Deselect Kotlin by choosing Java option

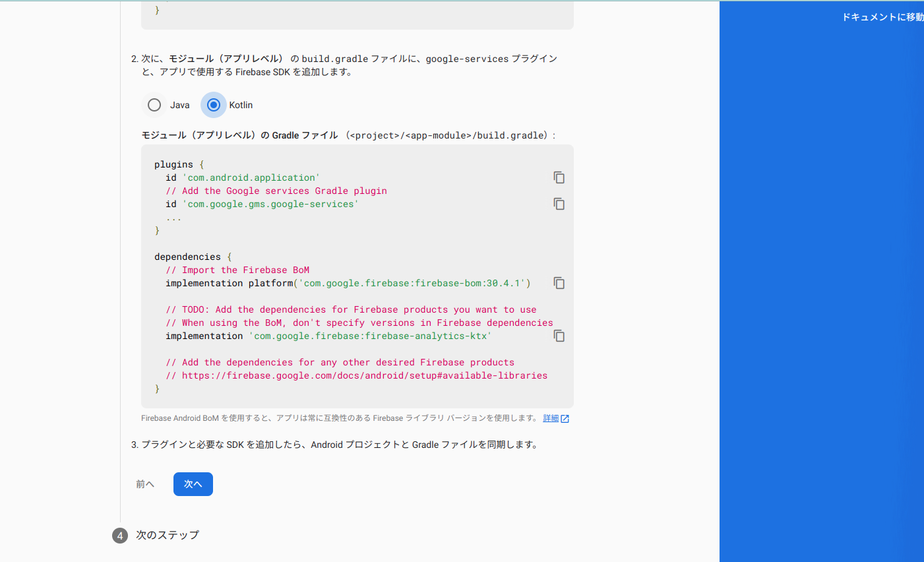(x=154, y=104)
